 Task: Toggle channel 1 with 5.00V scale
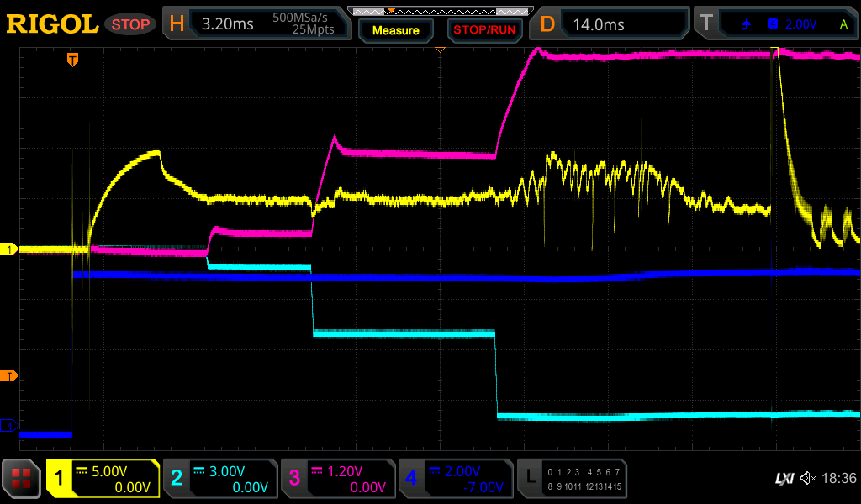(103, 479)
